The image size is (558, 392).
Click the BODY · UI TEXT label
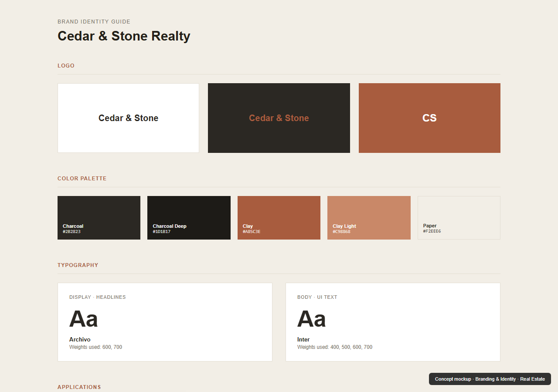(317, 297)
